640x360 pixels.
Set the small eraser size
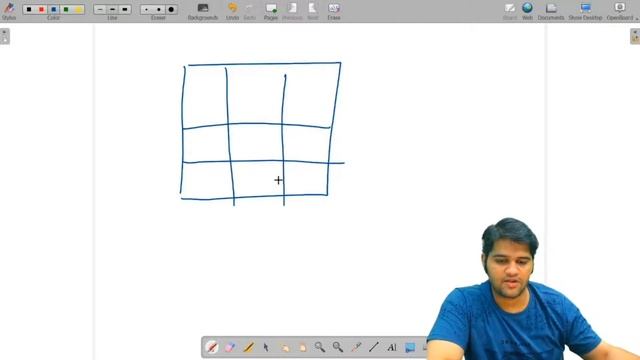click(x=147, y=9)
